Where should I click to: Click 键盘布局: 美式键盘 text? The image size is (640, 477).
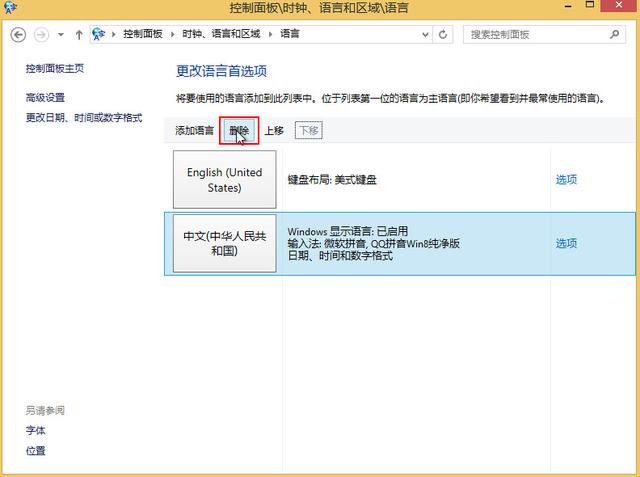pyautogui.click(x=332, y=180)
